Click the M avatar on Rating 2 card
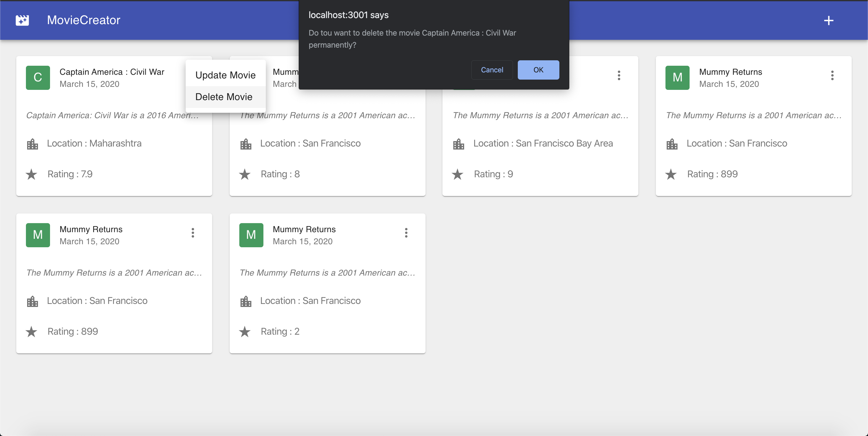 tap(251, 235)
